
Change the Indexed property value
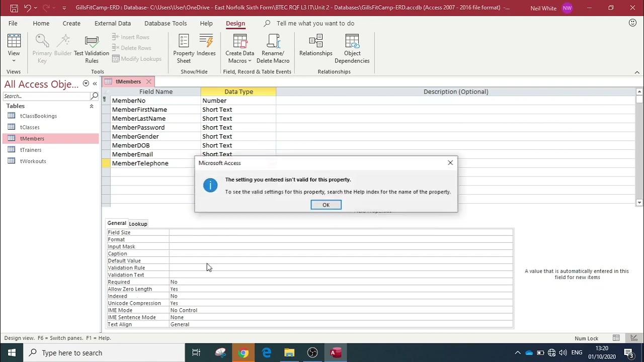point(341,296)
